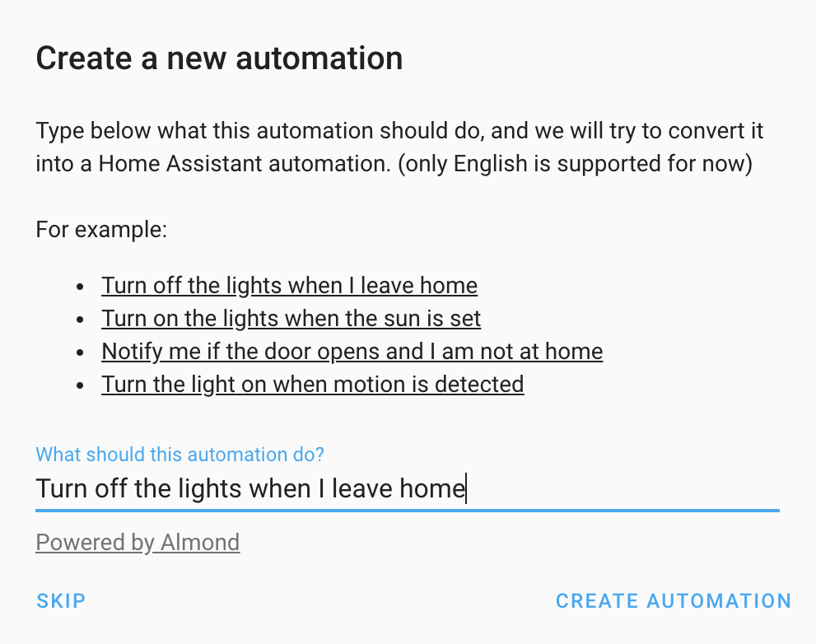
Task: Select example 'Turn on the lights when the sun is set'
Action: coord(291,318)
